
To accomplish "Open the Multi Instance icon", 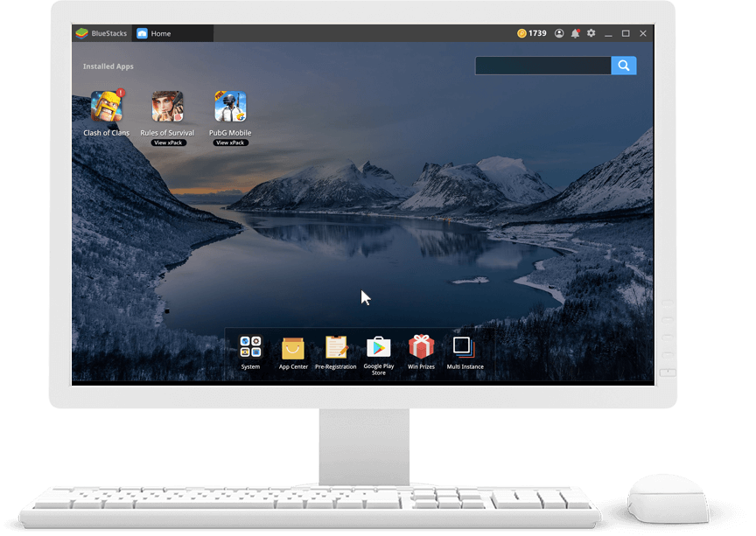I will click(x=465, y=347).
